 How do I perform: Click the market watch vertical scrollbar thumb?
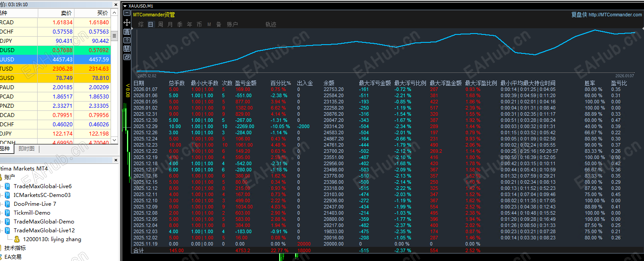(x=115, y=36)
